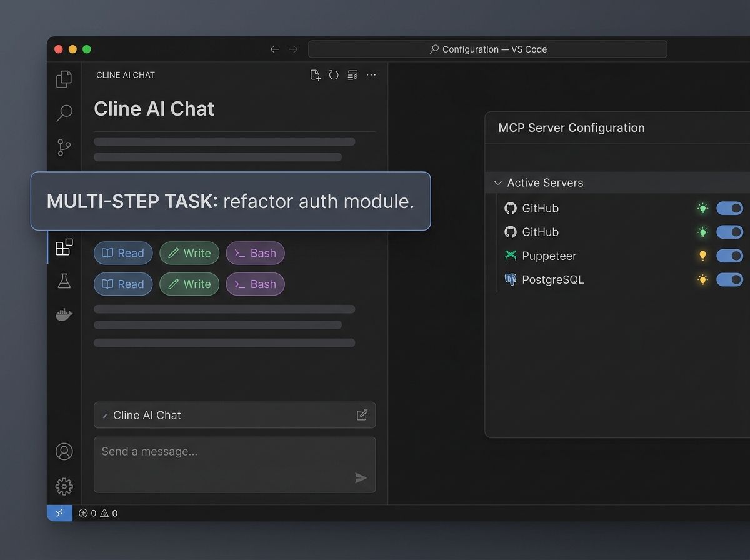Click the PostgreSQL status lightbulb

pyautogui.click(x=702, y=279)
